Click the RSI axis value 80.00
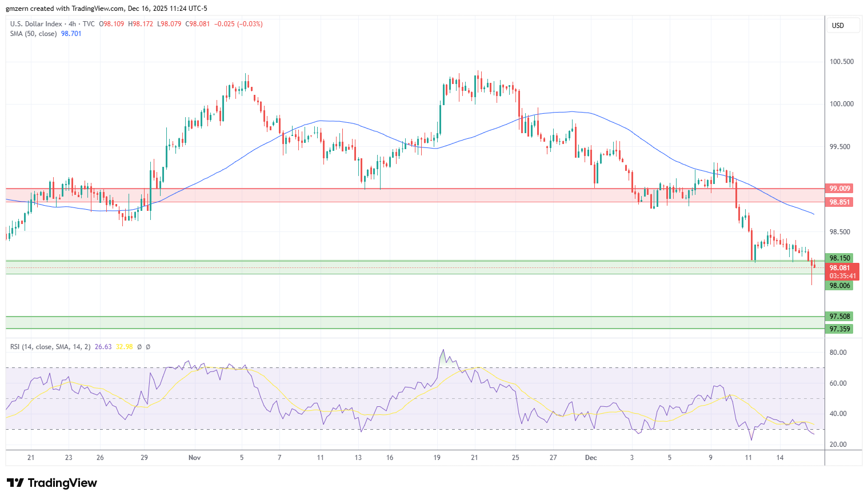The width and height of the screenshot is (868, 500). point(838,353)
